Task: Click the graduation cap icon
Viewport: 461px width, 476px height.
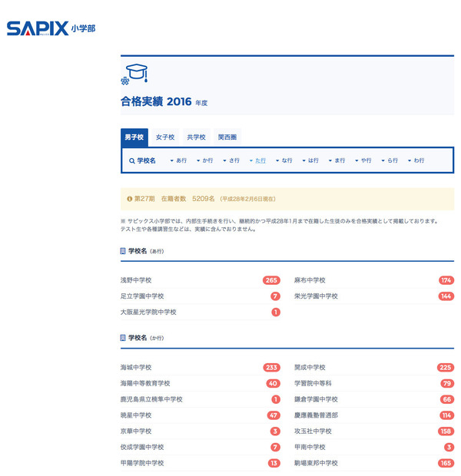Action: tap(134, 74)
